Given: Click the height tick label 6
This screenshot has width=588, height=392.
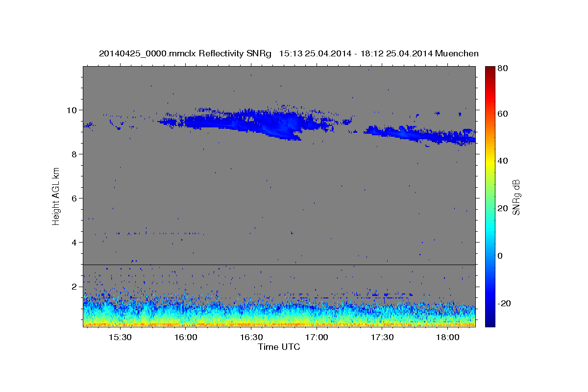Looking at the screenshot, I should [74, 198].
